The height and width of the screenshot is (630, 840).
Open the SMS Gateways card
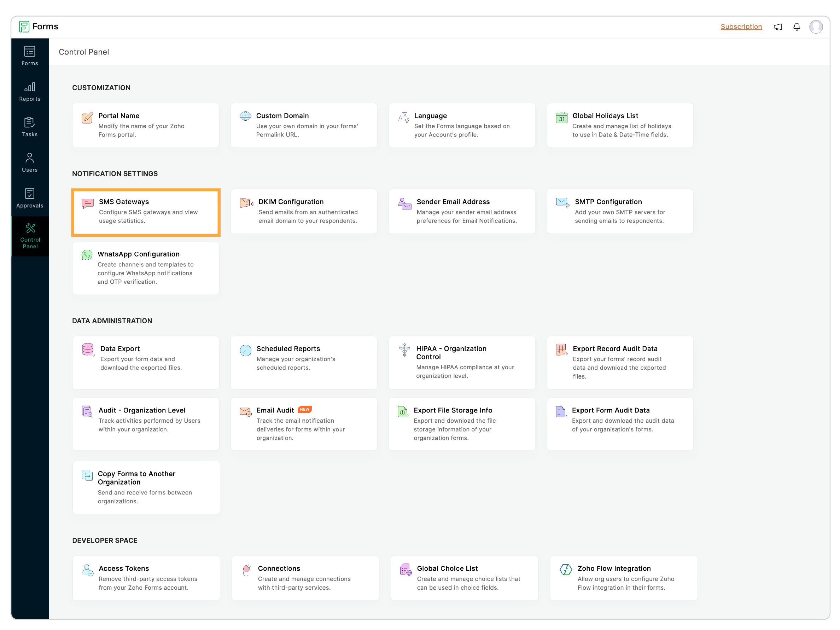pyautogui.click(x=146, y=212)
